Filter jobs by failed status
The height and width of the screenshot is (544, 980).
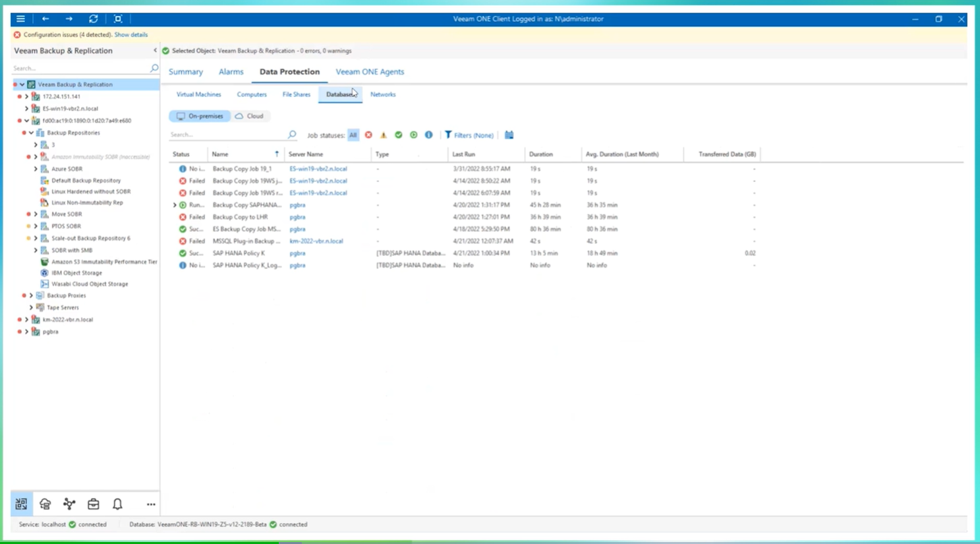pos(368,135)
